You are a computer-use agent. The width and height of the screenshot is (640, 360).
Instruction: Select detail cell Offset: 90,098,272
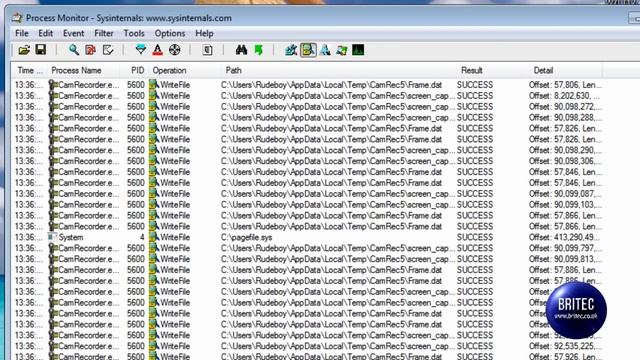click(x=565, y=107)
